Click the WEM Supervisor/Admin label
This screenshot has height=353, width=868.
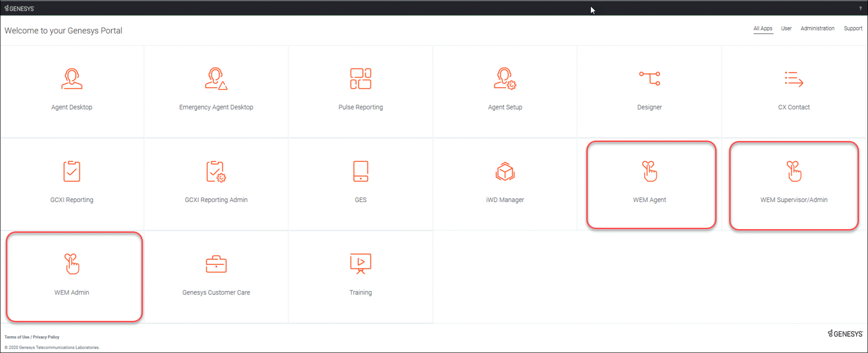point(794,200)
